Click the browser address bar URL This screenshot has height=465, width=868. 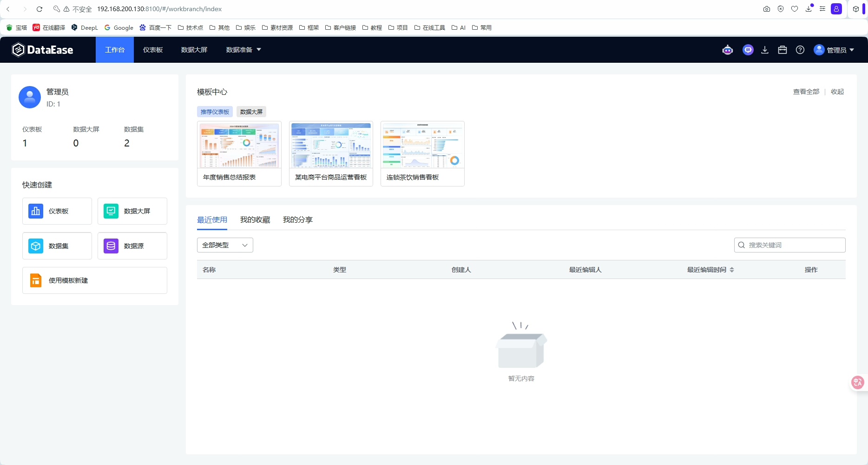point(159,9)
